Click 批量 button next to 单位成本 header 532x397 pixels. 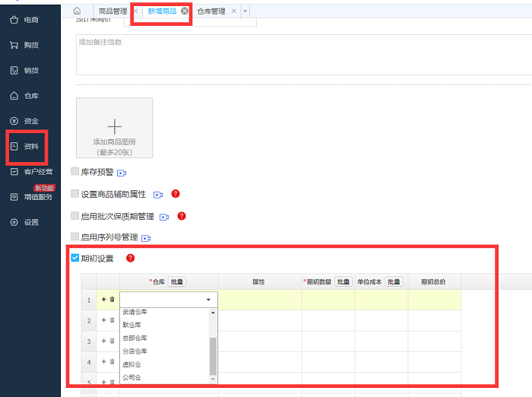[x=394, y=281]
